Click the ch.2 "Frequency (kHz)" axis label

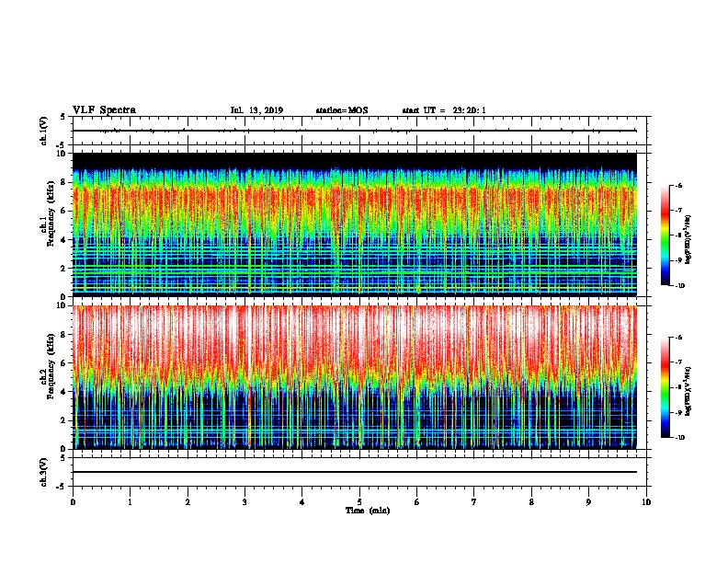coord(51,366)
